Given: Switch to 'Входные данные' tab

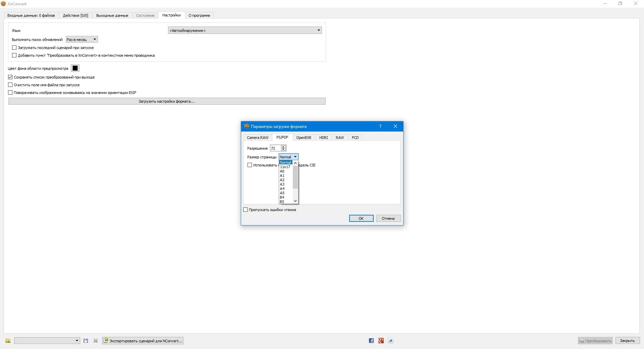Looking at the screenshot, I should pyautogui.click(x=31, y=15).
